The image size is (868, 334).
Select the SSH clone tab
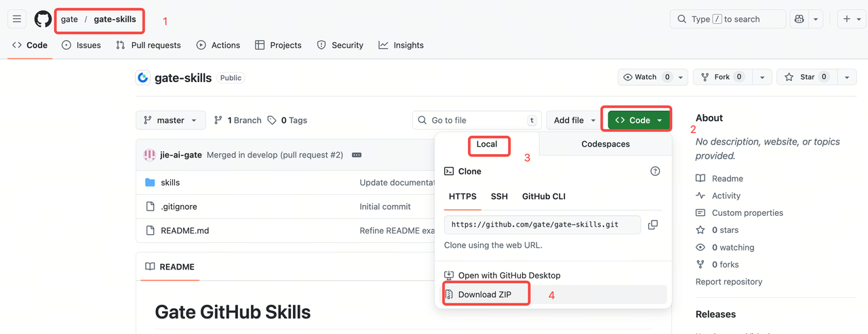click(x=499, y=197)
